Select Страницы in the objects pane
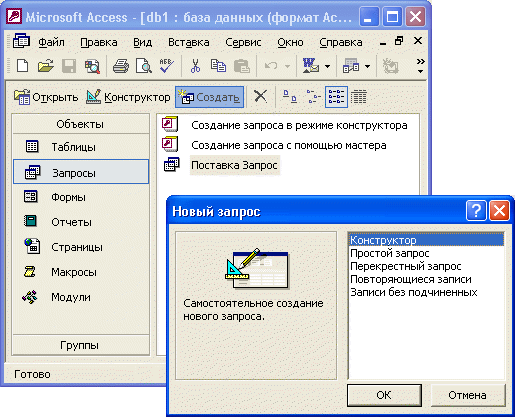This screenshot has height=417, width=515. (80, 247)
